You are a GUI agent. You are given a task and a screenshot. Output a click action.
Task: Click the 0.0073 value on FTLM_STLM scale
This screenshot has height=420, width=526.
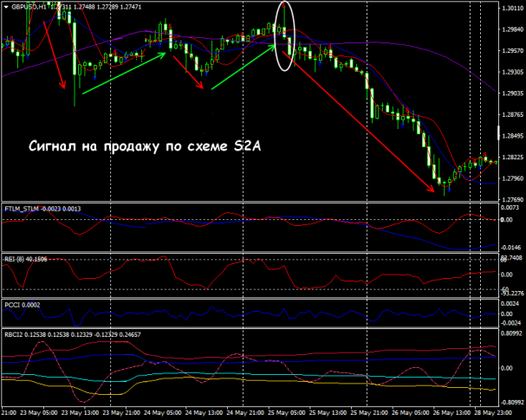510,208
